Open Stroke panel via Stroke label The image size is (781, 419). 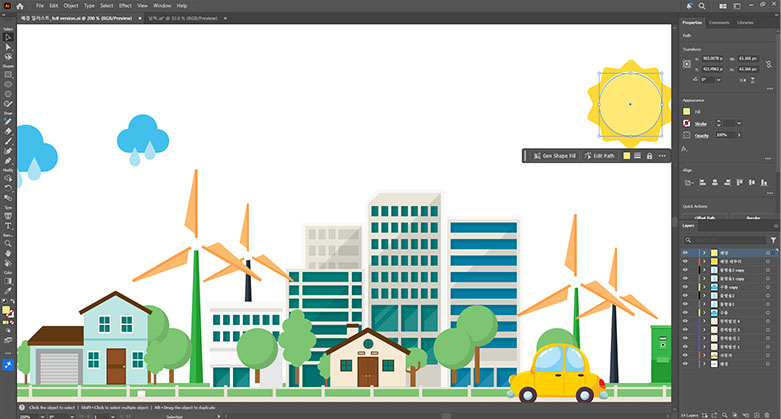[701, 124]
